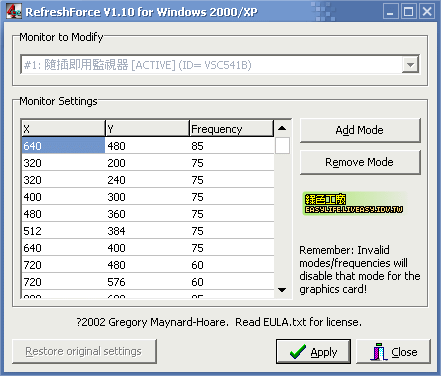
Task: Click frequency 60 in the 720x576 row
Action: point(232,282)
